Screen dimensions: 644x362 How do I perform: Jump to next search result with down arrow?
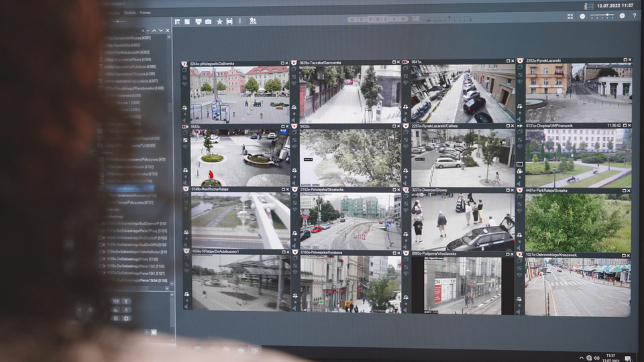point(161,31)
